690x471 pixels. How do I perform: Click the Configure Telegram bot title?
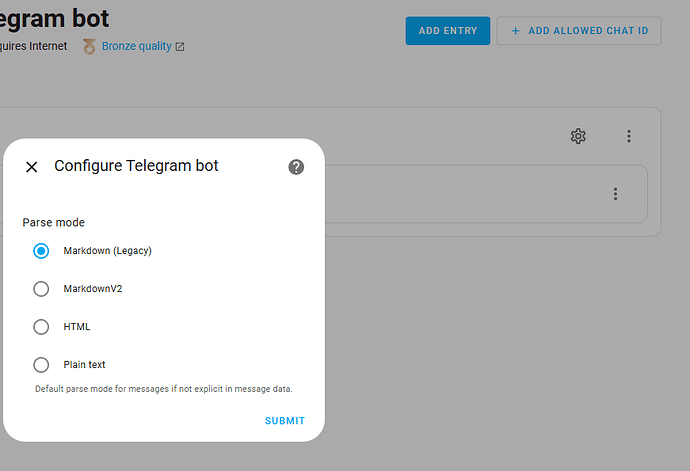click(x=136, y=166)
